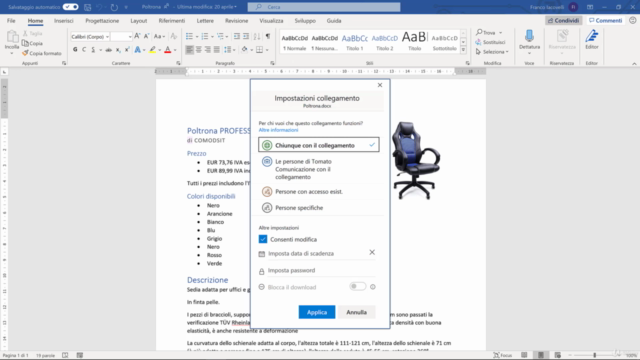Expand the borders dropdown arrow

coord(267,50)
